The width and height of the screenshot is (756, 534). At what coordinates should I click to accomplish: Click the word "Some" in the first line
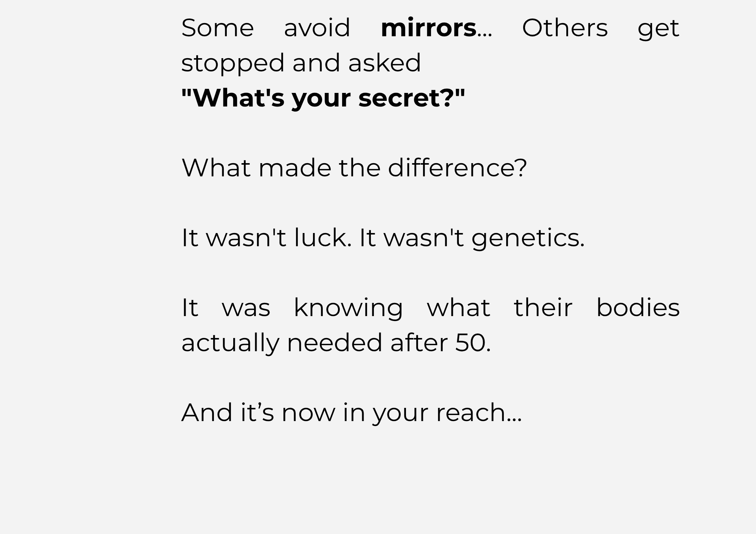pos(217,28)
